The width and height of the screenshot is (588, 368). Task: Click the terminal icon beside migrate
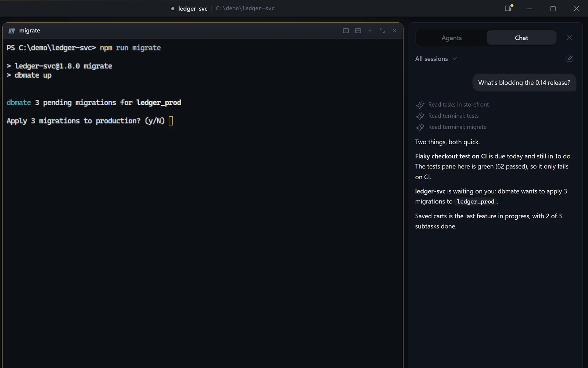point(11,31)
